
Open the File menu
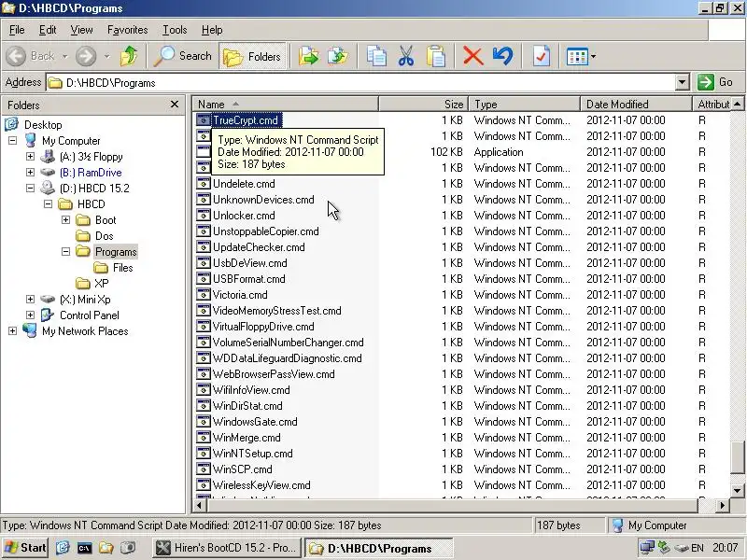click(17, 30)
